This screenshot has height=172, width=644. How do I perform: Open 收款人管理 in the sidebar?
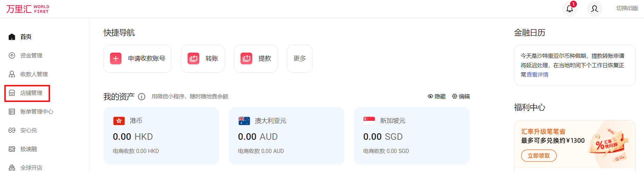pos(34,74)
